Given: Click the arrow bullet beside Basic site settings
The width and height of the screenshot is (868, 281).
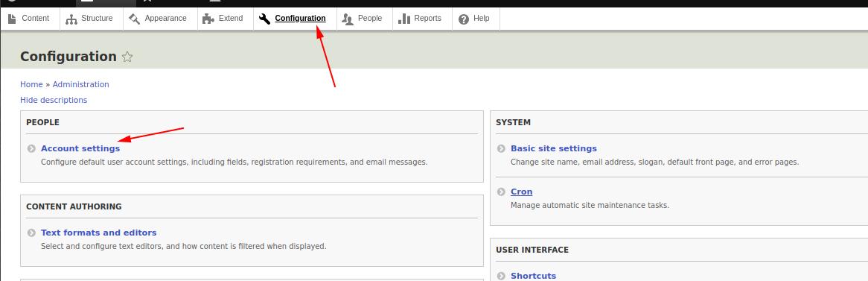Looking at the screenshot, I should pyautogui.click(x=501, y=148).
